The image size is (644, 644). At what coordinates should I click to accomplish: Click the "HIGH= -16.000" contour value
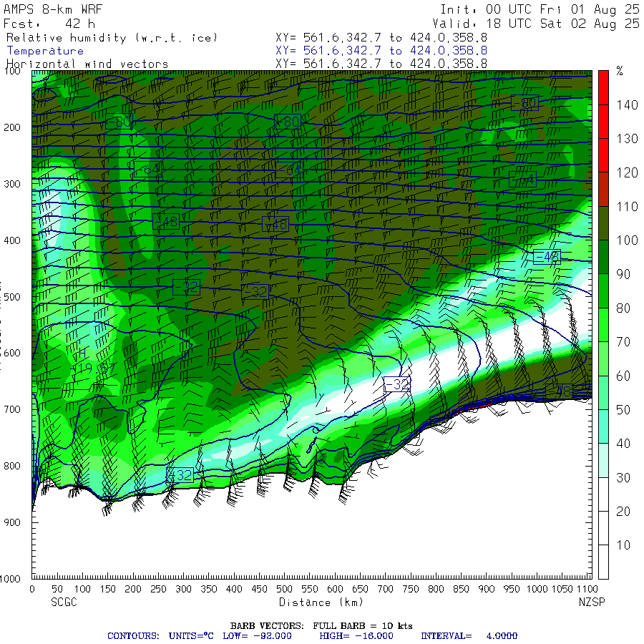click(356, 636)
